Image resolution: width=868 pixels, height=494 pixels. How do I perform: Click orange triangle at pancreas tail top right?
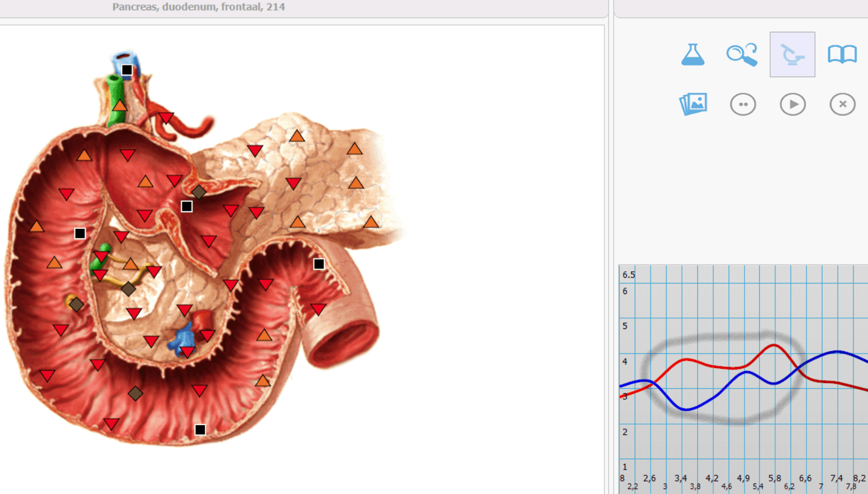coord(355,149)
